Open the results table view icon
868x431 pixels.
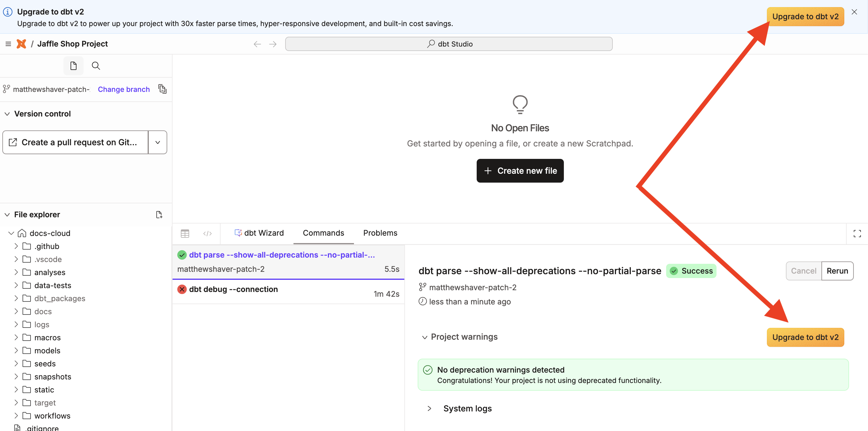(185, 234)
